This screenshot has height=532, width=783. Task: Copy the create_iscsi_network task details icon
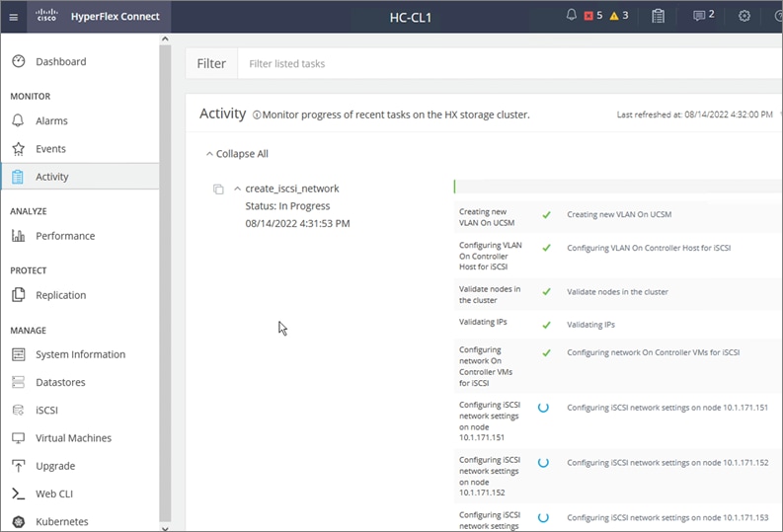[218, 190]
